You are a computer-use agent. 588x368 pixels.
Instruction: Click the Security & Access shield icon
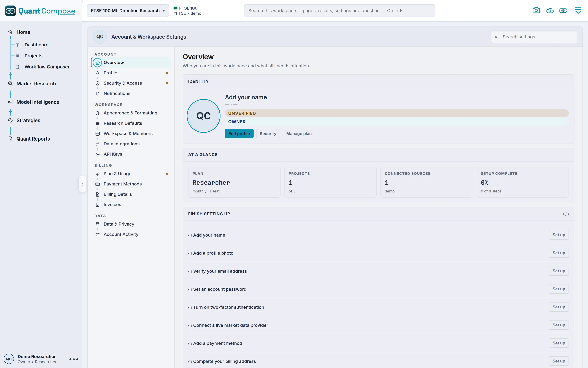point(97,83)
